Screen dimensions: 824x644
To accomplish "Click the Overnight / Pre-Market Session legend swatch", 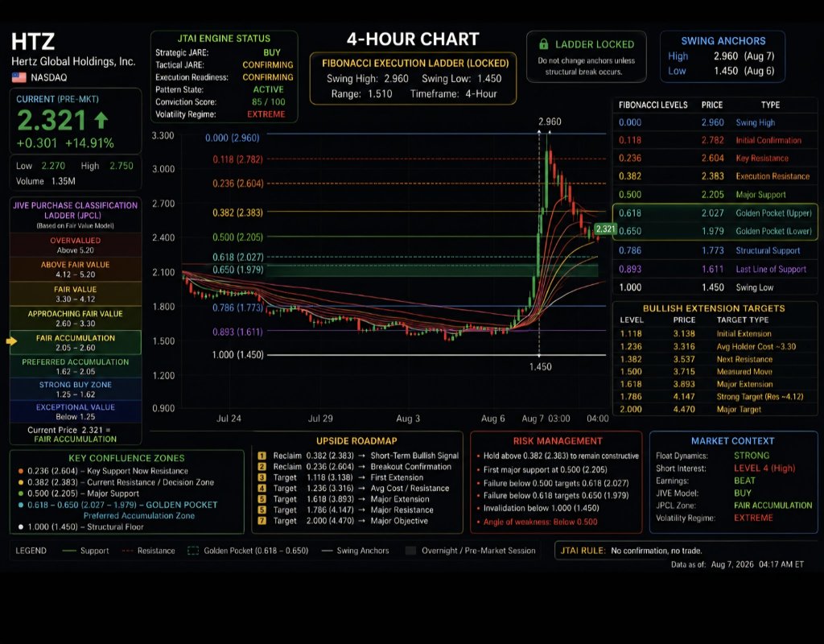I will 410,551.
